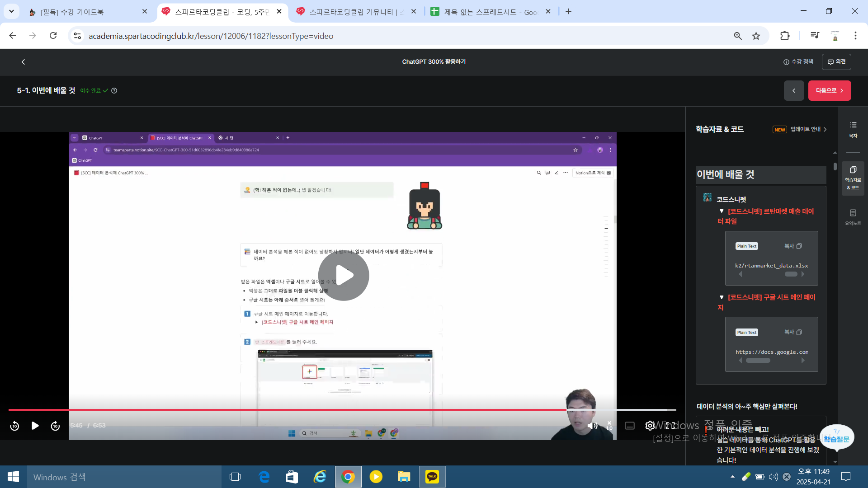868x488 pixels.
Task: Select the 학습자료 & 코드 sidebar tab
Action: click(x=853, y=178)
